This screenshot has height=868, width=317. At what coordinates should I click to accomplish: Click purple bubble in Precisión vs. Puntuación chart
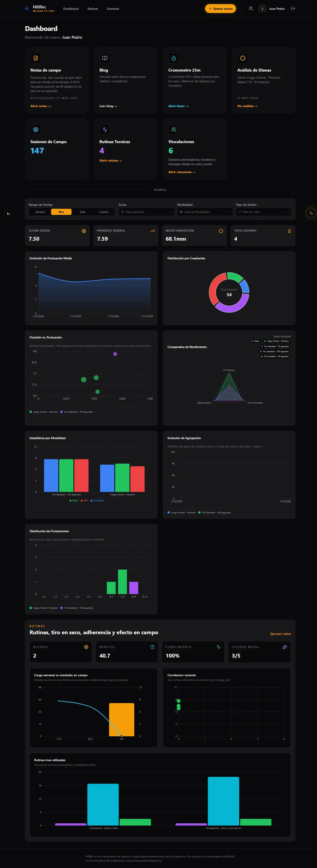[x=115, y=354]
